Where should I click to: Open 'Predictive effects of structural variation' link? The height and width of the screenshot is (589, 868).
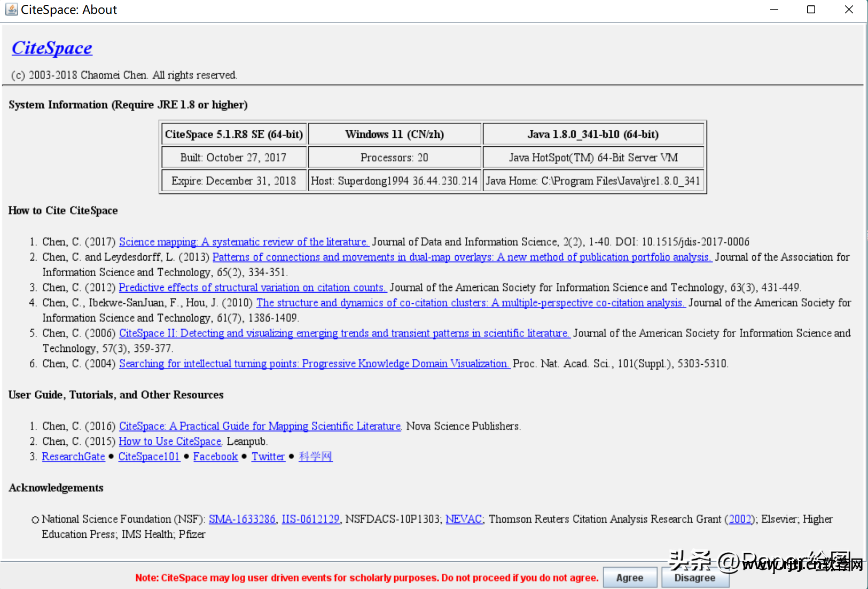(252, 288)
